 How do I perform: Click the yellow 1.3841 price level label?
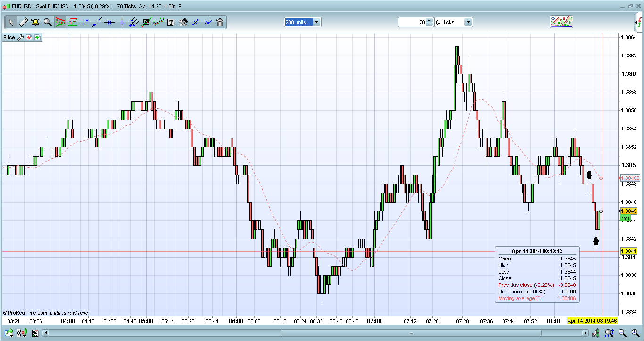click(x=629, y=251)
